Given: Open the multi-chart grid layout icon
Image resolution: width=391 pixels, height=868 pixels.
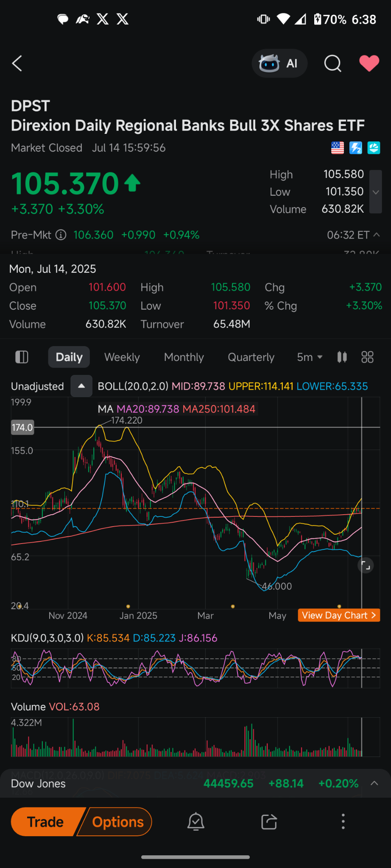Looking at the screenshot, I should (x=367, y=357).
